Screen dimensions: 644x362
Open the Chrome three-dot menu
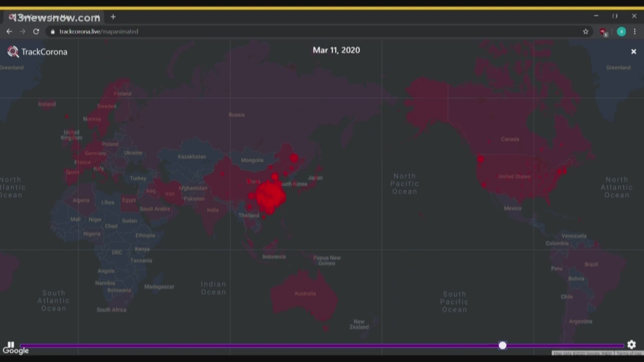(x=634, y=32)
